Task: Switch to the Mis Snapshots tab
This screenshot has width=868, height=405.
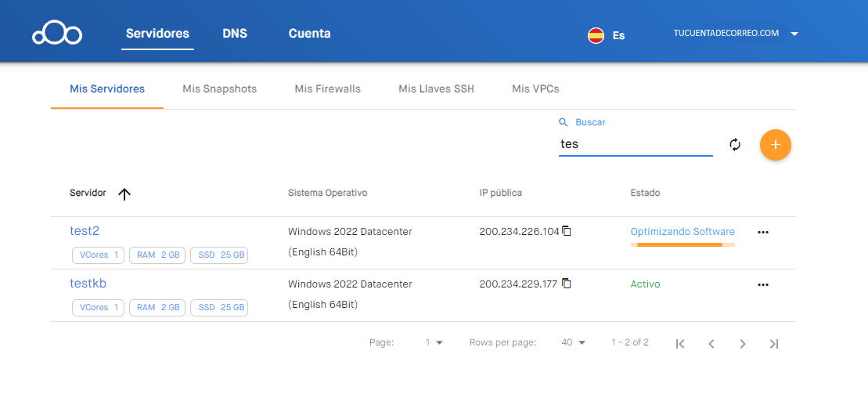Action: (219, 89)
